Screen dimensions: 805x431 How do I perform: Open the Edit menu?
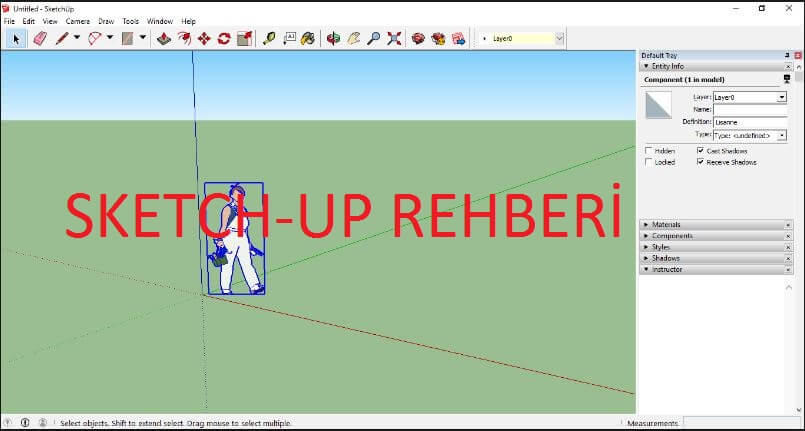pos(29,22)
